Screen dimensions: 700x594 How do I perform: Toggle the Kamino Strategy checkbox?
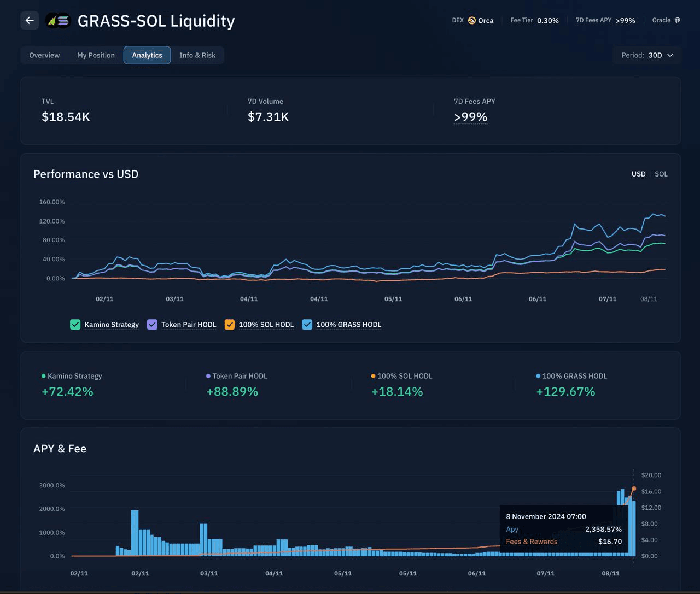(x=75, y=325)
